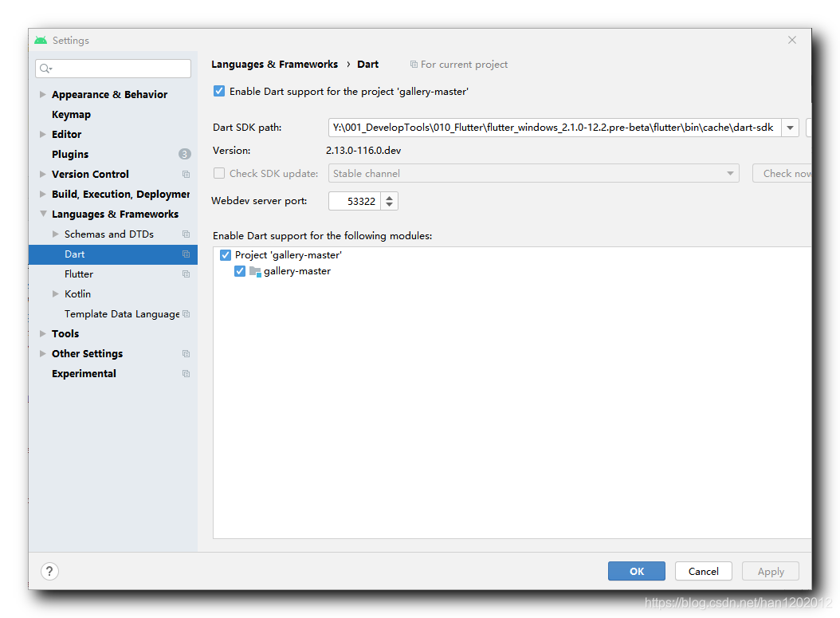This screenshot has width=840, height=618.
Task: Click the search magnifier icon in settings
Action: pyautogui.click(x=45, y=69)
